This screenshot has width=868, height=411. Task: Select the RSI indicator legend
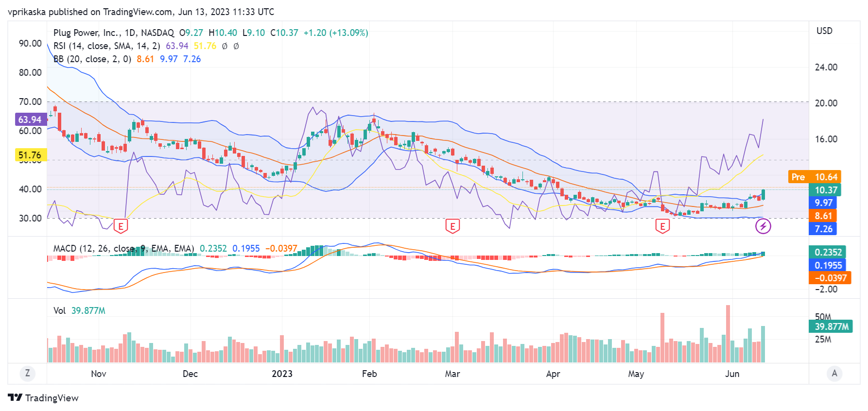point(107,46)
